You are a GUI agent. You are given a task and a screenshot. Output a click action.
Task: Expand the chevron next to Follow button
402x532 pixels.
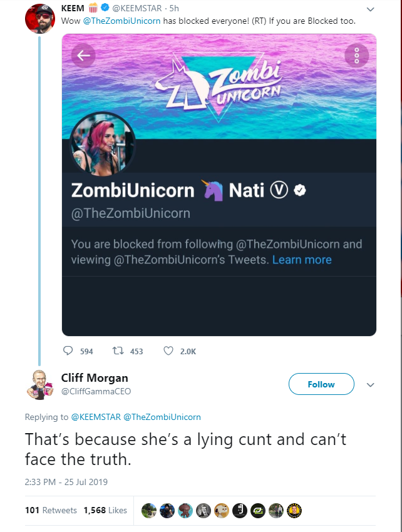371,385
